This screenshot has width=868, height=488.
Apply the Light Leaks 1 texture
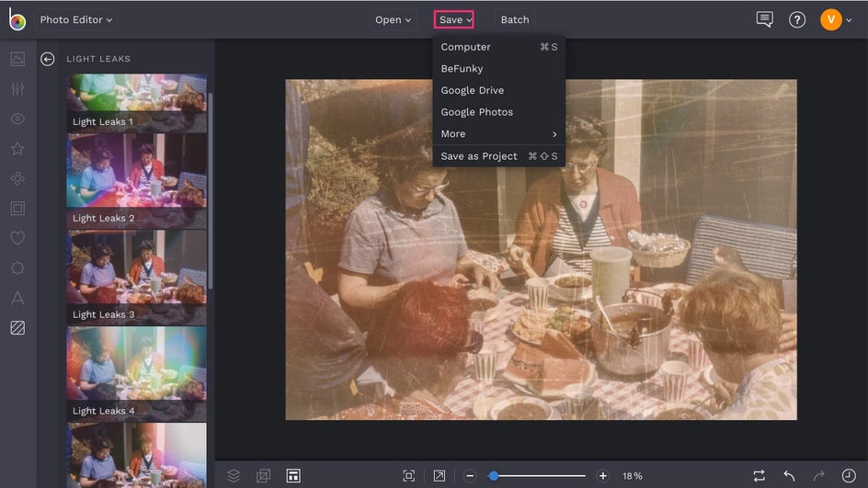pyautogui.click(x=137, y=103)
